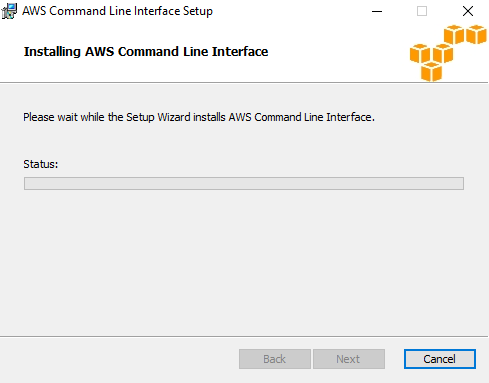Viewport: 489px width, 383px height.
Task: Minimize the AWS setup window
Action: click(x=377, y=11)
